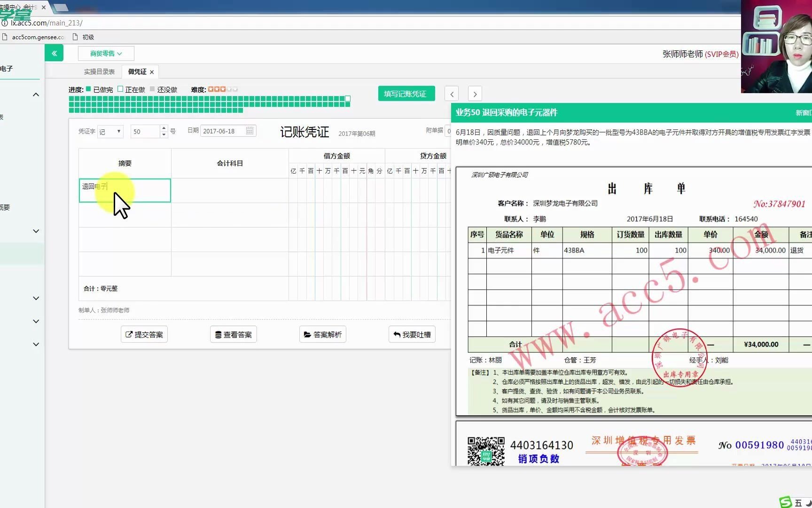Viewport: 812px width, 508px height.
Task: Click the 查看答案 button
Action: 234,334
